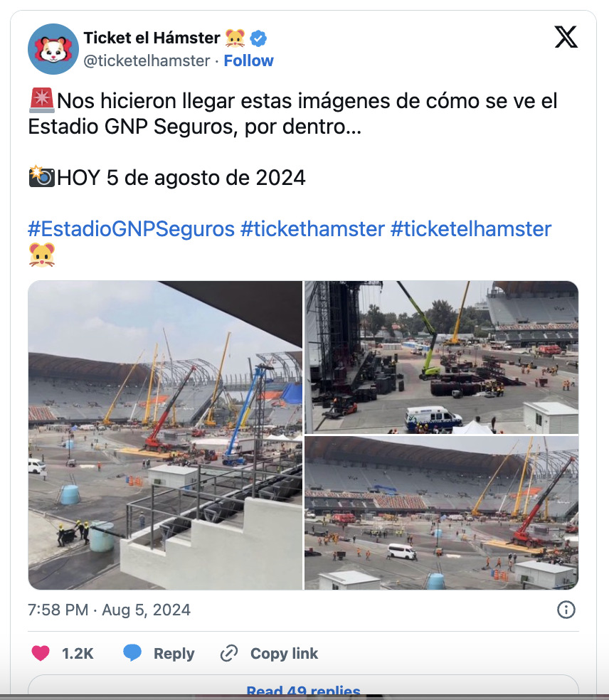
Task: Click the 7:58 PM Aug 5 timestamp
Action: [x=109, y=610]
